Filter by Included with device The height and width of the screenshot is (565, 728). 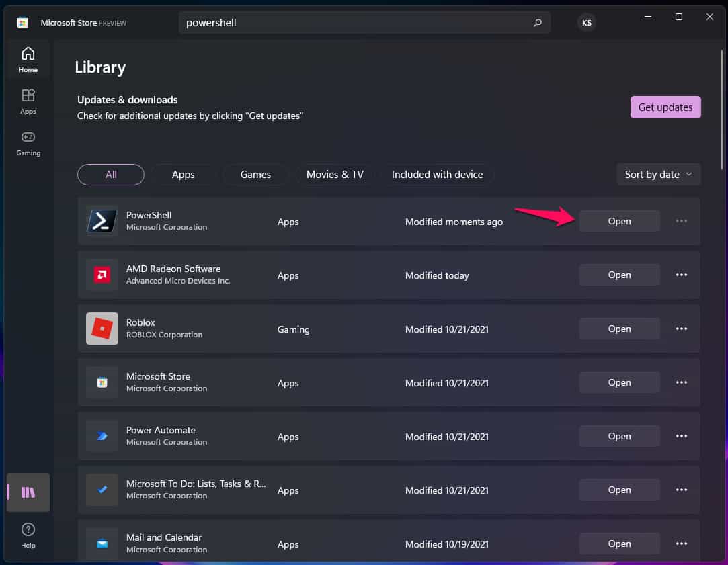pos(437,175)
